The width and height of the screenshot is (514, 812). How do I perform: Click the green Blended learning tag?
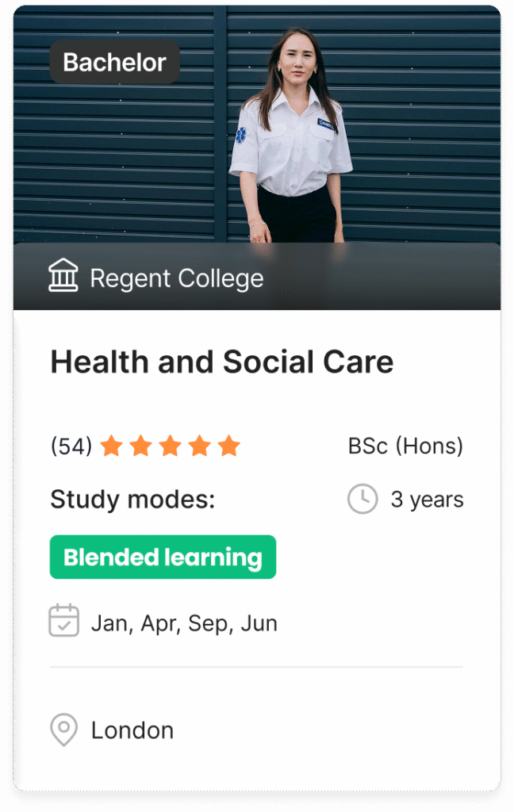pyautogui.click(x=163, y=557)
